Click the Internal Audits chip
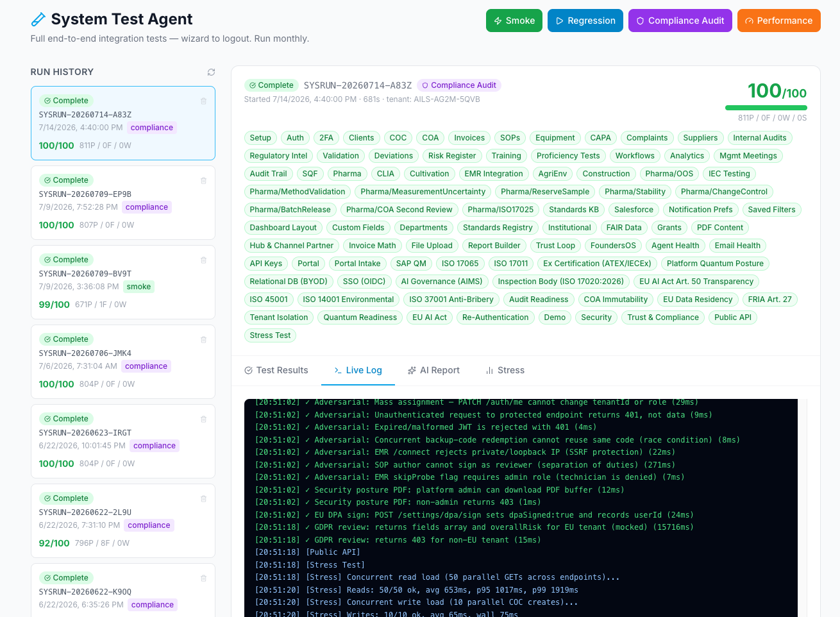Viewport: 840px width, 617px height. [760, 138]
